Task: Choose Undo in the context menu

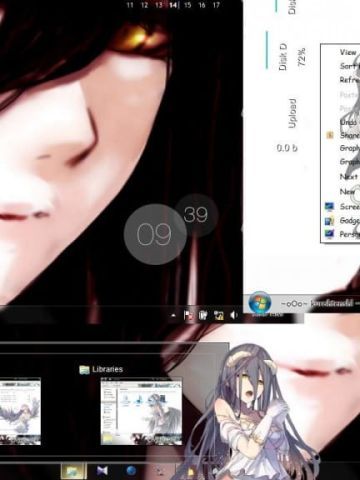Action: click(349, 122)
